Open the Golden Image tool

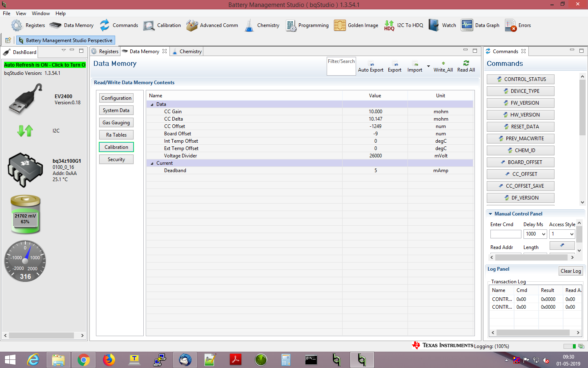point(356,25)
